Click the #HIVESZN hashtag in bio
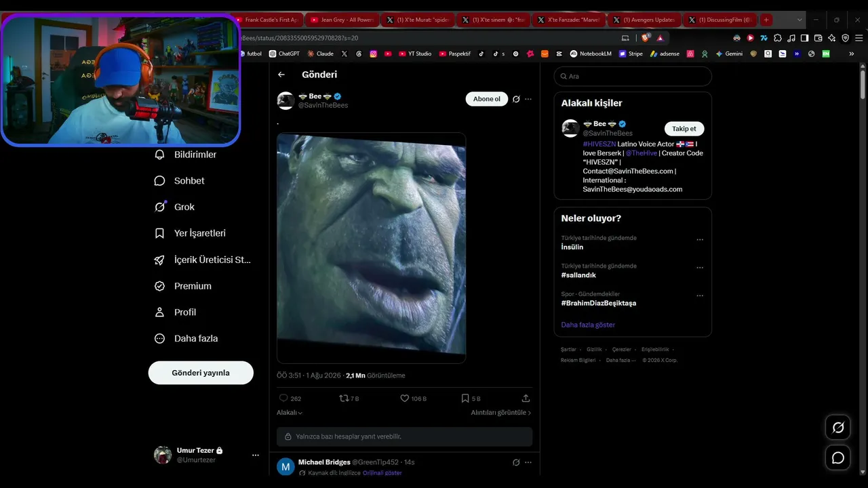This screenshot has height=488, width=868. point(599,144)
